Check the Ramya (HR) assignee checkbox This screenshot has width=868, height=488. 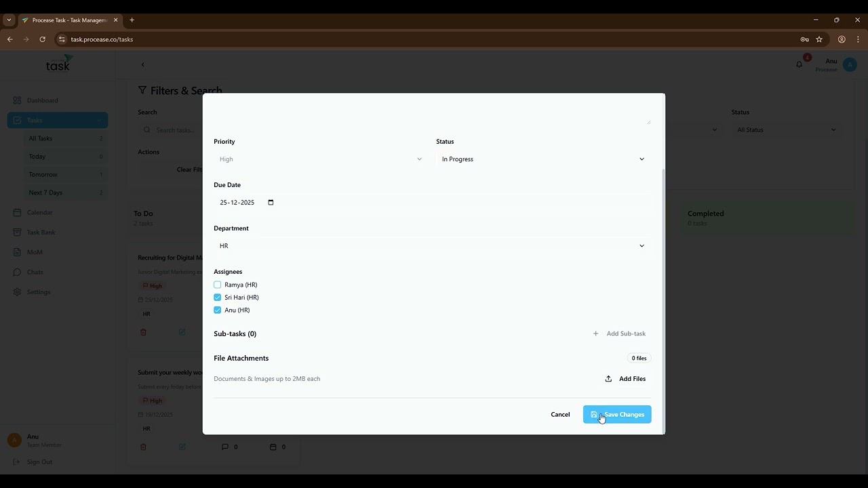(218, 285)
